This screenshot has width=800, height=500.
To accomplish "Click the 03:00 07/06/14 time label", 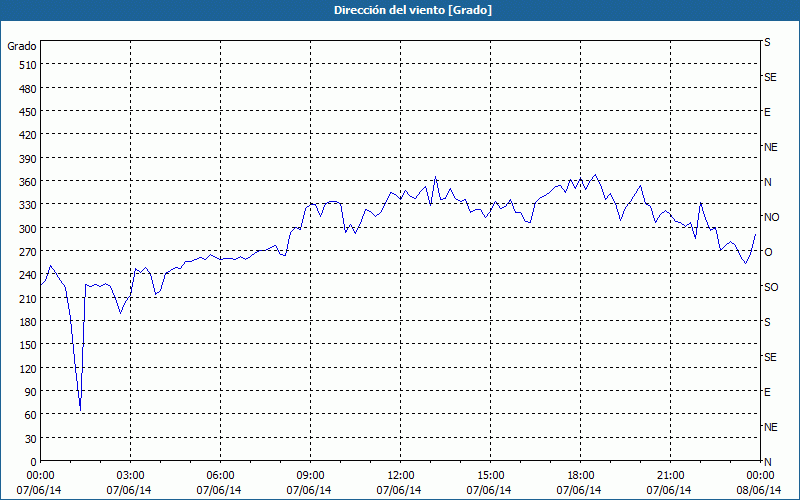I will tap(129, 483).
